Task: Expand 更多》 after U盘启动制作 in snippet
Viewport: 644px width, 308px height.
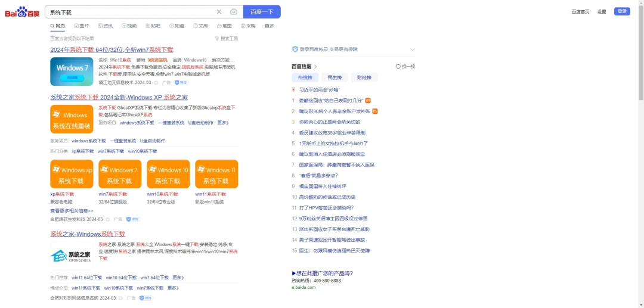Action: (x=223, y=123)
